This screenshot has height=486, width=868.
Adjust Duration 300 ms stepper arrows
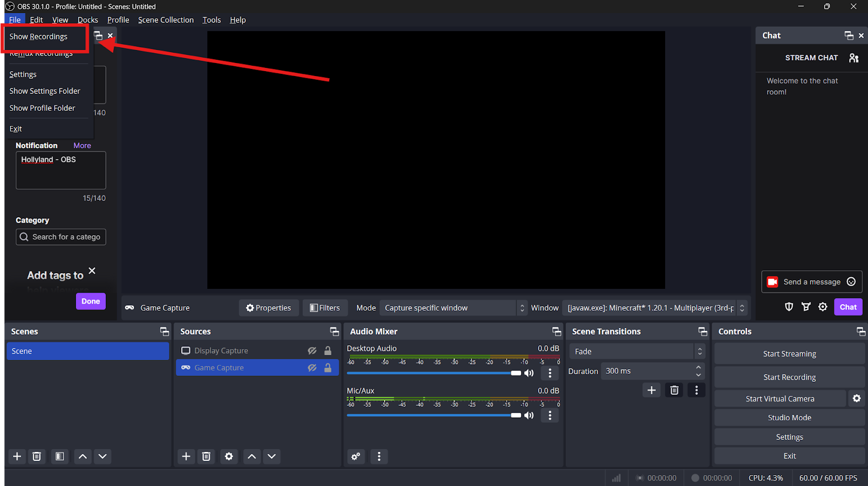point(698,371)
